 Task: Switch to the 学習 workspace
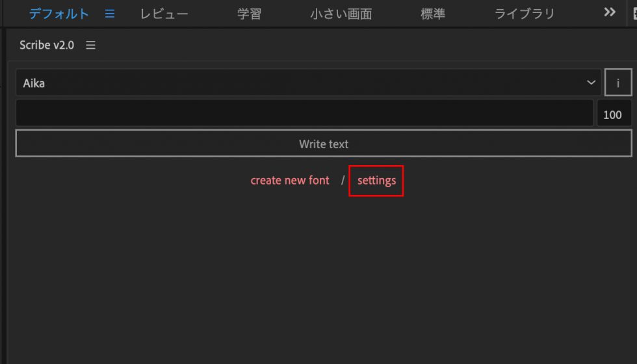click(249, 14)
